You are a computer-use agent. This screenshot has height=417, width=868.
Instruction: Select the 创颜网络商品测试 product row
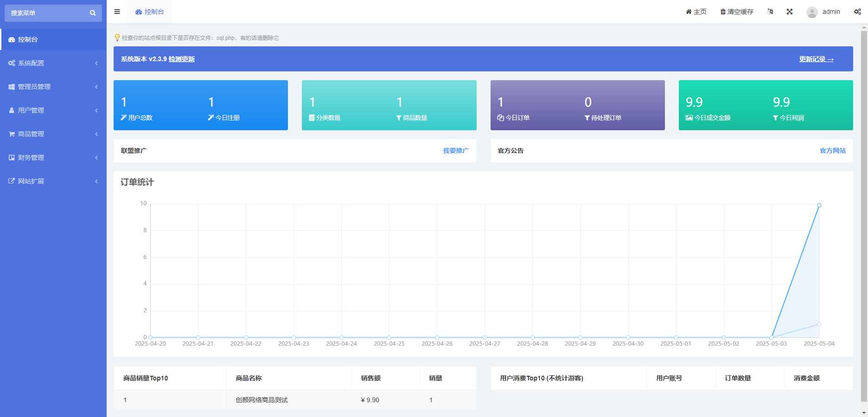[x=261, y=399]
